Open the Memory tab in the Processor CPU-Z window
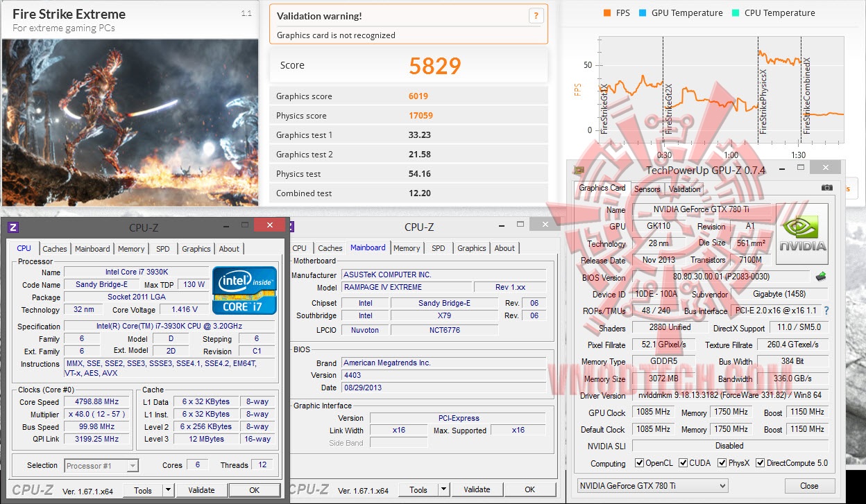This screenshot has width=866, height=504. click(131, 249)
